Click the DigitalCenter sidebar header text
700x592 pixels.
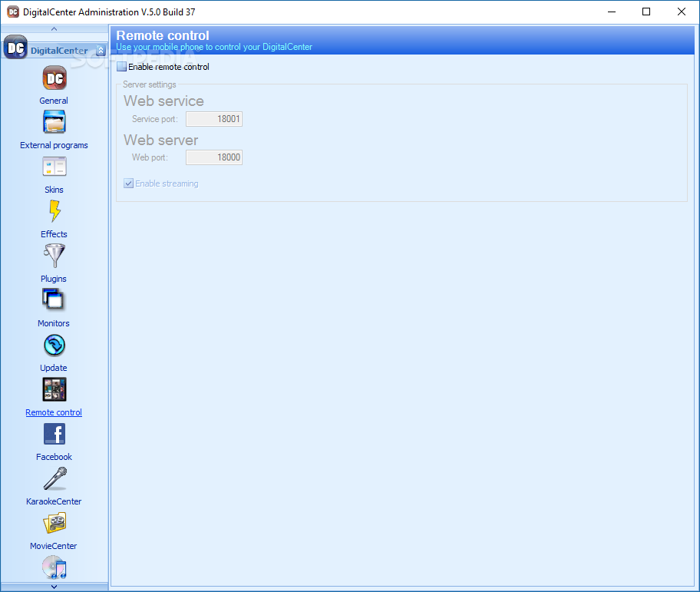point(59,51)
